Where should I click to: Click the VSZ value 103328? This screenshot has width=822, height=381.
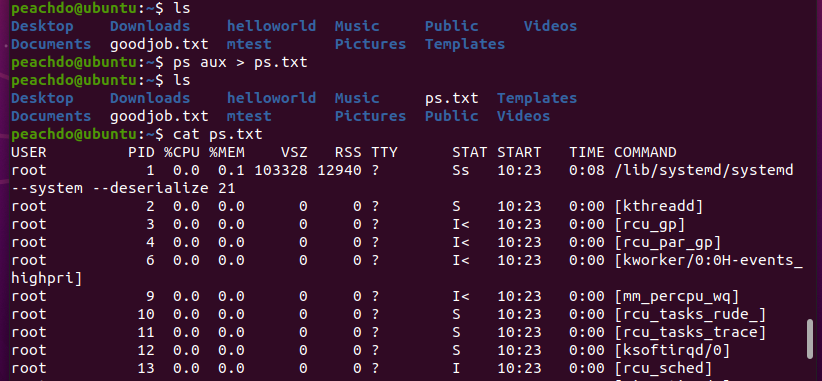tap(280, 170)
